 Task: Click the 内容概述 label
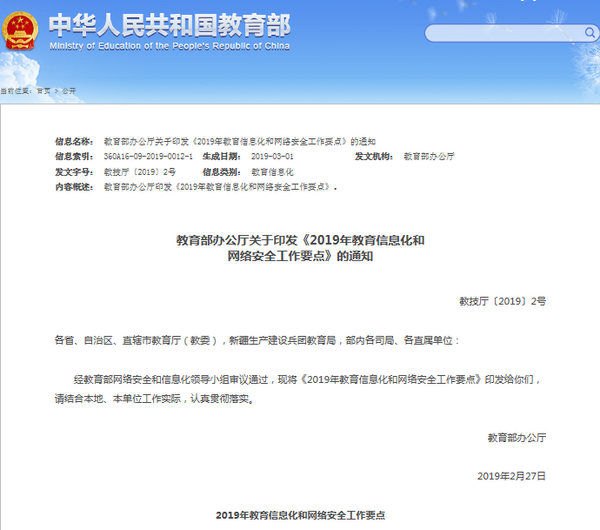tap(74, 187)
